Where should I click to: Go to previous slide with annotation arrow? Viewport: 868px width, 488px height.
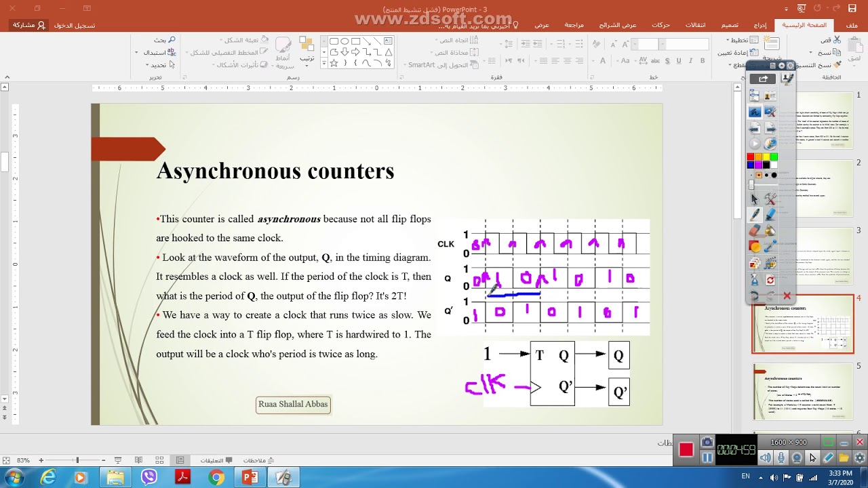[754, 128]
